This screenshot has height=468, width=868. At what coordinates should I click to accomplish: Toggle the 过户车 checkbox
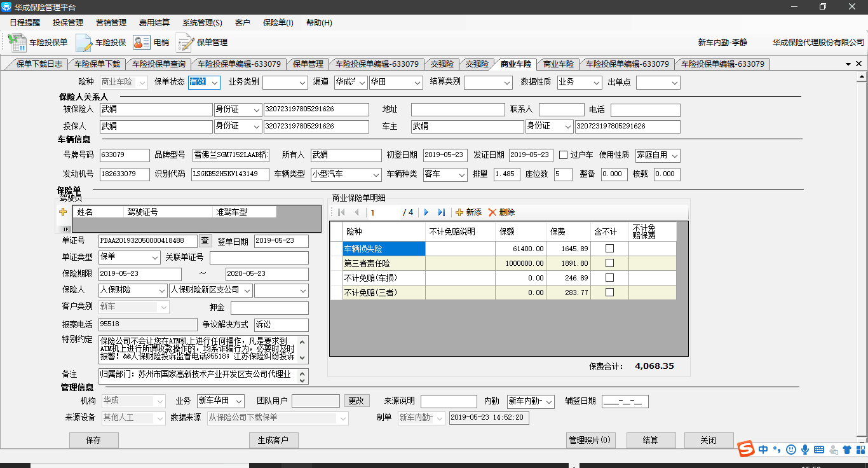click(x=563, y=155)
